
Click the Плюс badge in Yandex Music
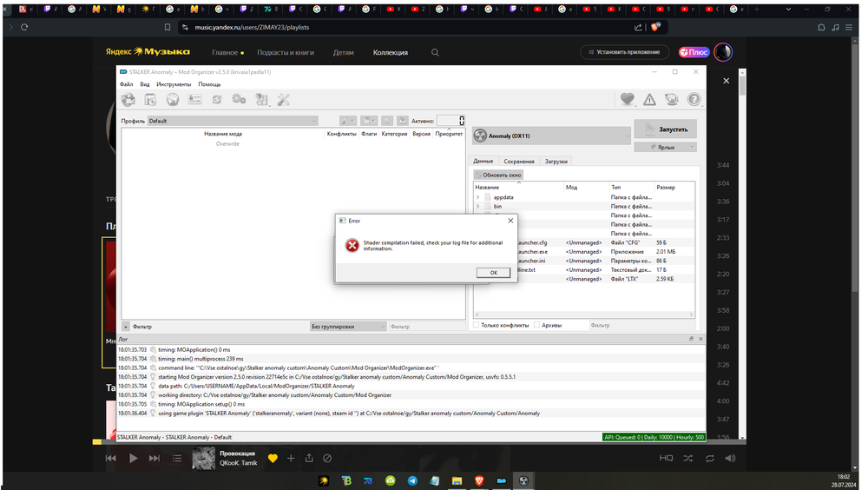point(694,52)
